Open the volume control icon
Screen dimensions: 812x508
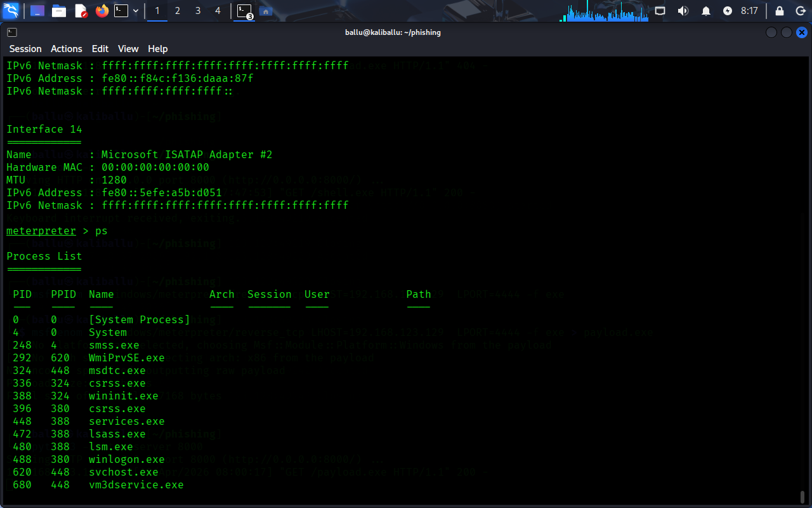click(x=683, y=11)
